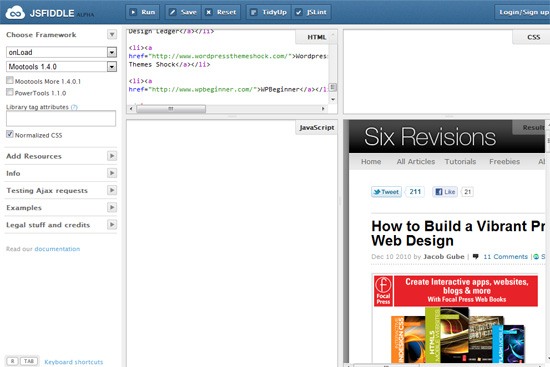Viewport: 550px width, 367px height.
Task: Click the tweet count 211
Action: click(415, 192)
